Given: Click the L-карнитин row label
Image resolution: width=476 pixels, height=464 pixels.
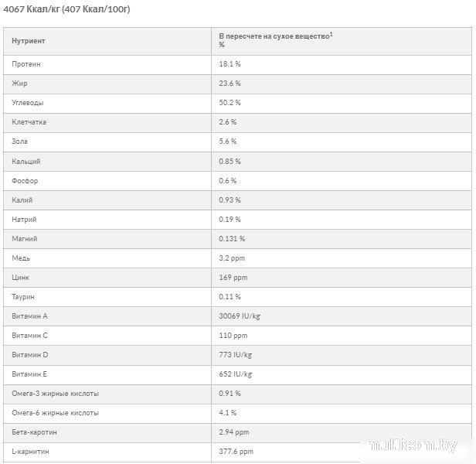Looking at the screenshot, I should (x=31, y=452).
